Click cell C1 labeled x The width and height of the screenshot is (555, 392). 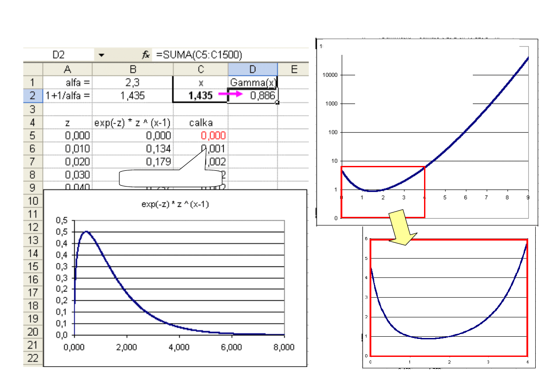point(200,82)
